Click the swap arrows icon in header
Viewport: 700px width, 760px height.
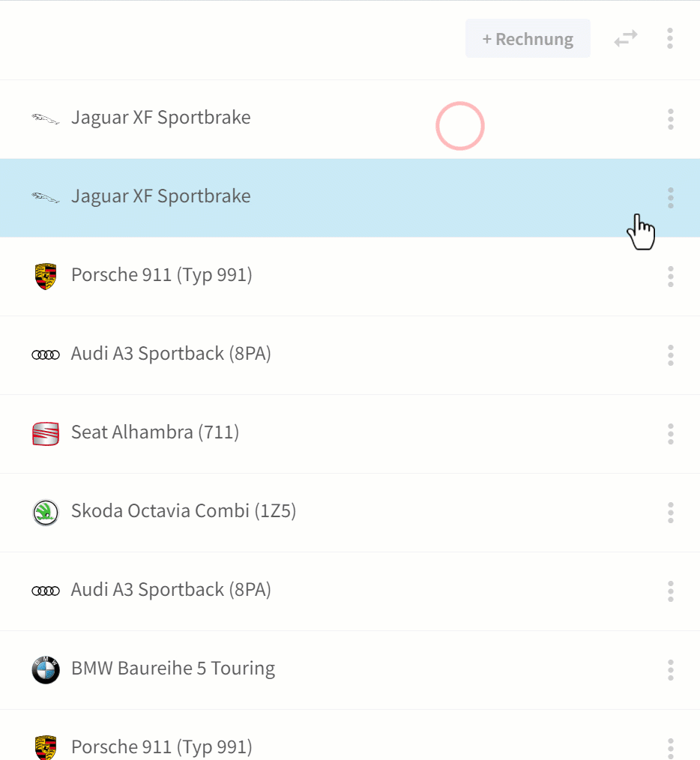626,38
